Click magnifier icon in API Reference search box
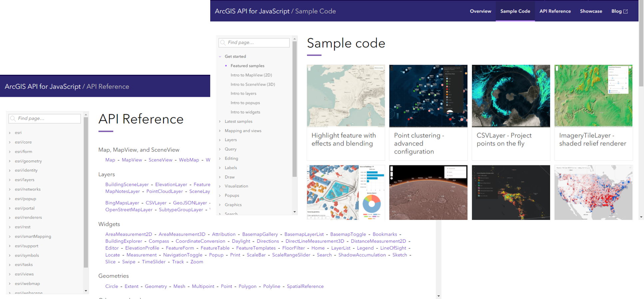The height and width of the screenshot is (299, 644). (13, 118)
